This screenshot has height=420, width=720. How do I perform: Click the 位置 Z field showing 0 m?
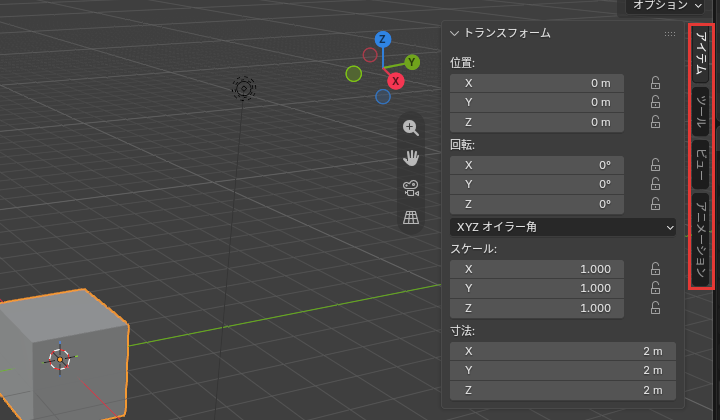tap(537, 122)
